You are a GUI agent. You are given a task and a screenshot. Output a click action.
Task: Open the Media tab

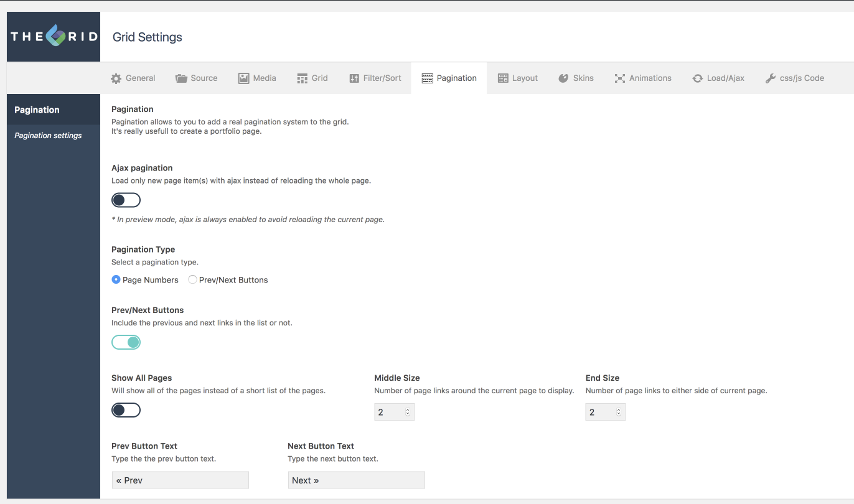[257, 78]
